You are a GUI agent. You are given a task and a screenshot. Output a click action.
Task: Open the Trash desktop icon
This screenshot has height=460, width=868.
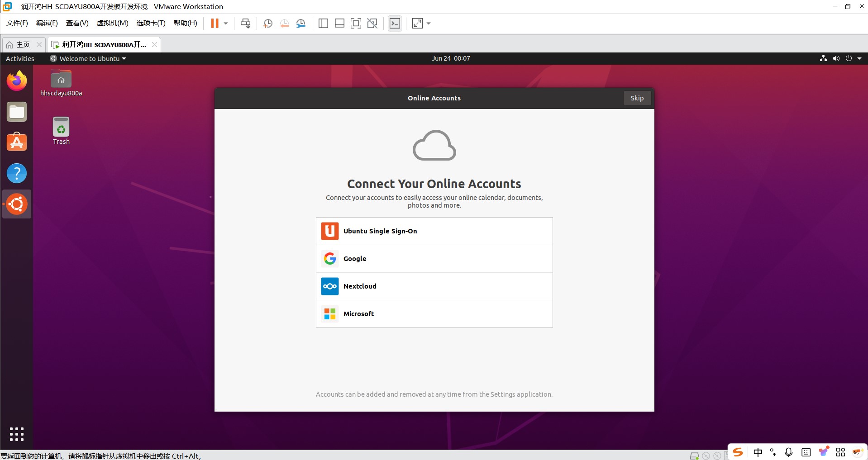pos(61,131)
